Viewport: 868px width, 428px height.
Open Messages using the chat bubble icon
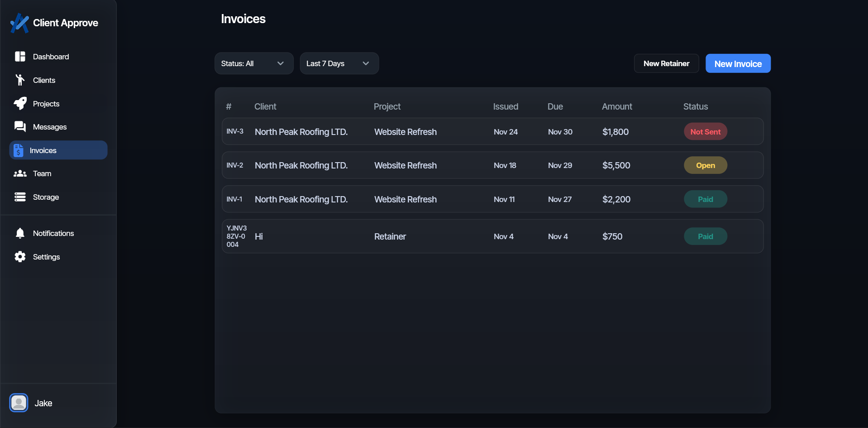pyautogui.click(x=20, y=127)
